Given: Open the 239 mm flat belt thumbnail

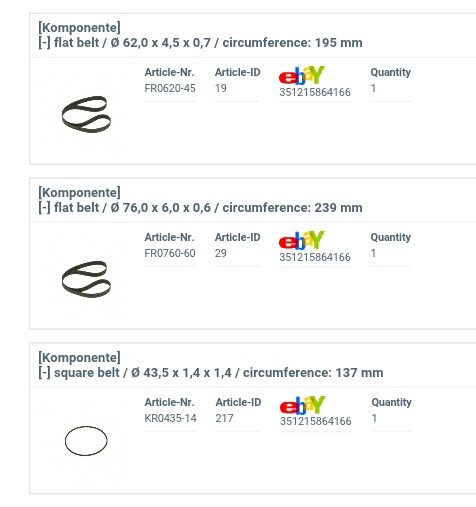Looking at the screenshot, I should click(86, 279).
